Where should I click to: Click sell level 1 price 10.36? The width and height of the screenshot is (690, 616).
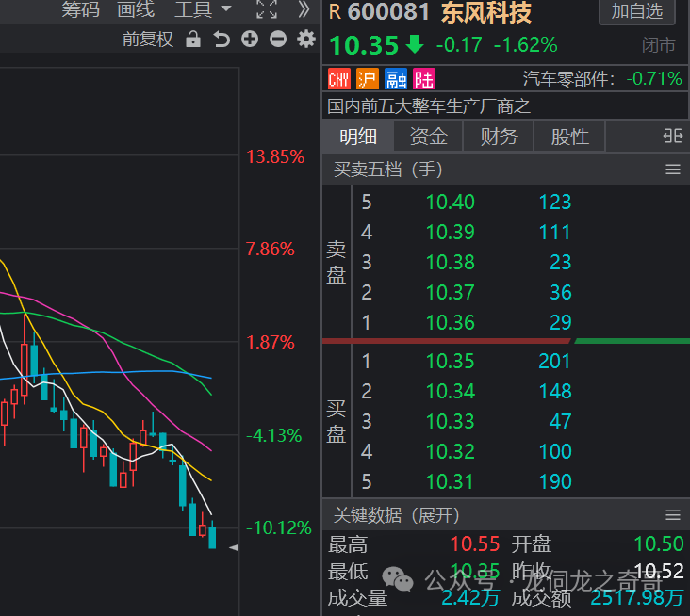point(451,323)
